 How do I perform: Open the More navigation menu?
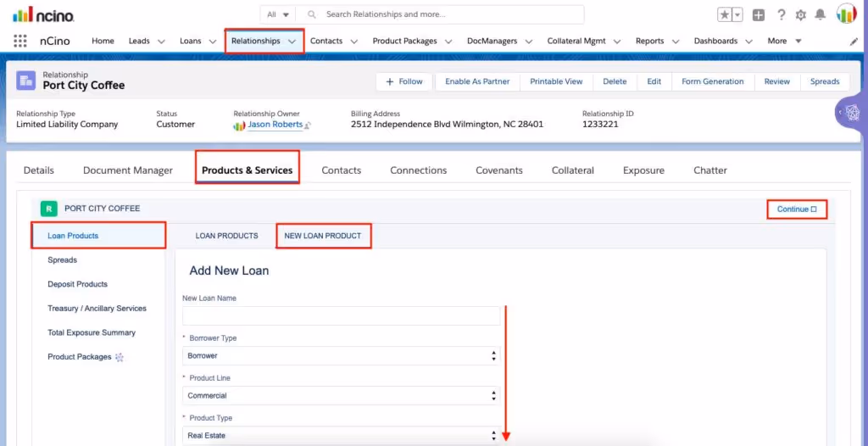pos(784,41)
